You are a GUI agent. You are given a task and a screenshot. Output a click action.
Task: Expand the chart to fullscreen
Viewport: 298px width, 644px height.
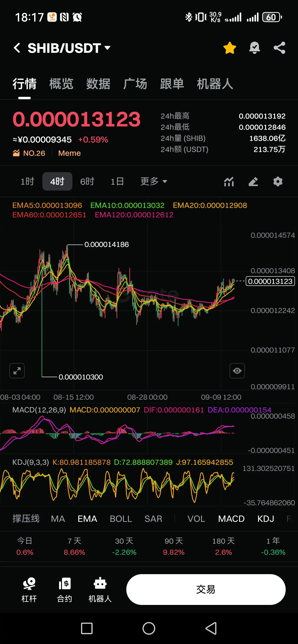coord(17,371)
